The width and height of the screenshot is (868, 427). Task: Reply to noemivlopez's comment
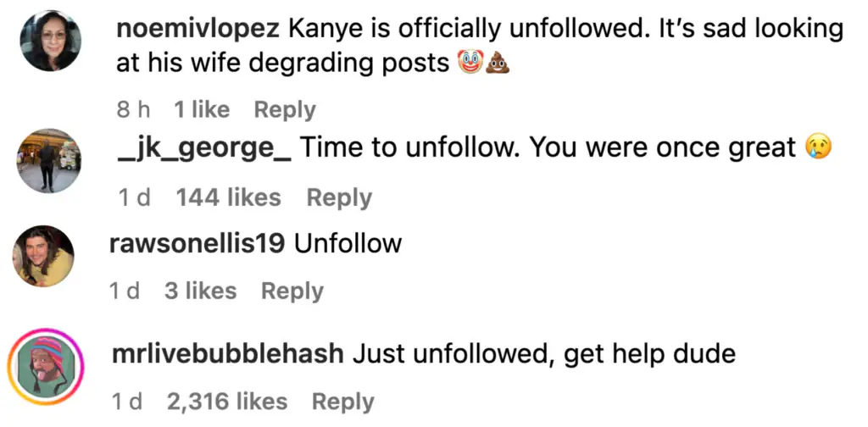tap(285, 109)
